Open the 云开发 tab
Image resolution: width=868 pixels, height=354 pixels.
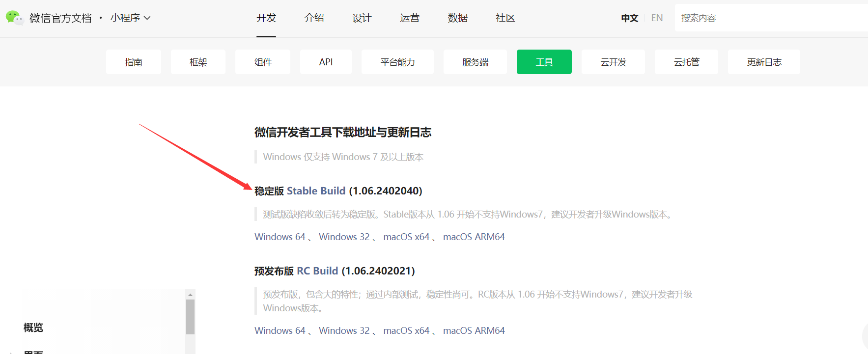point(613,62)
